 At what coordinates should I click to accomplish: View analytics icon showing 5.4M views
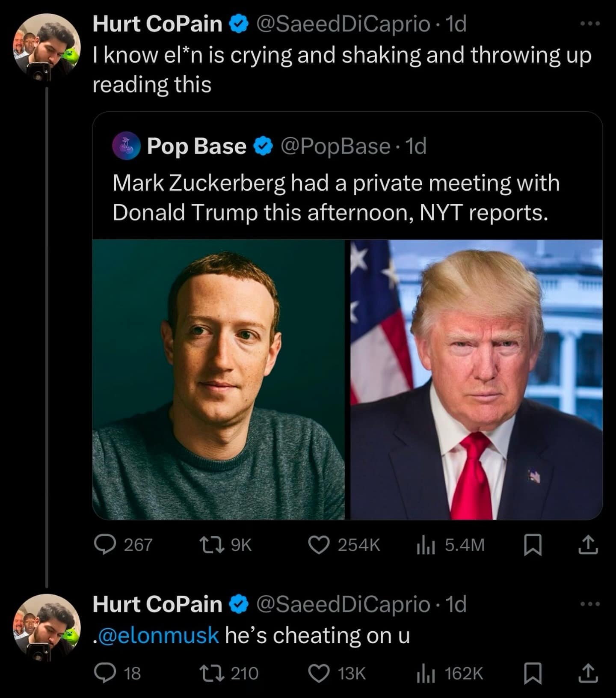point(426,545)
